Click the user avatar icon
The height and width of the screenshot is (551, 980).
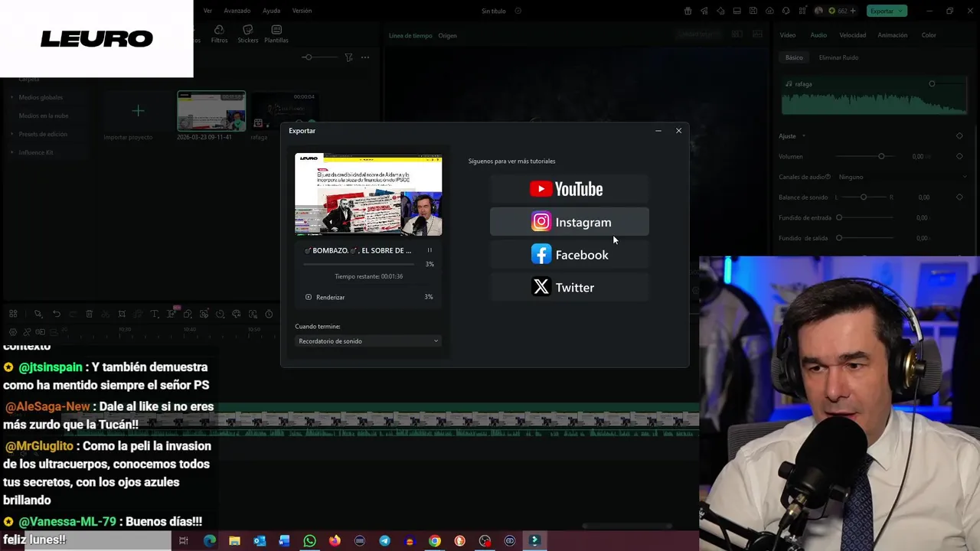click(x=819, y=11)
